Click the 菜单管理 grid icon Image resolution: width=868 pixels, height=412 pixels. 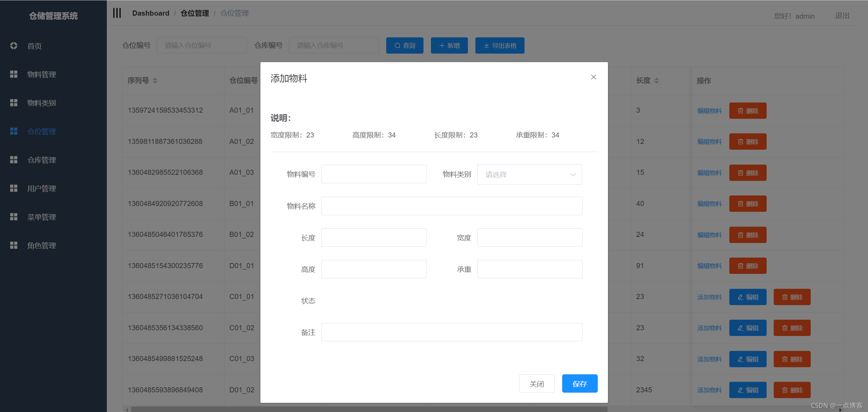14,217
